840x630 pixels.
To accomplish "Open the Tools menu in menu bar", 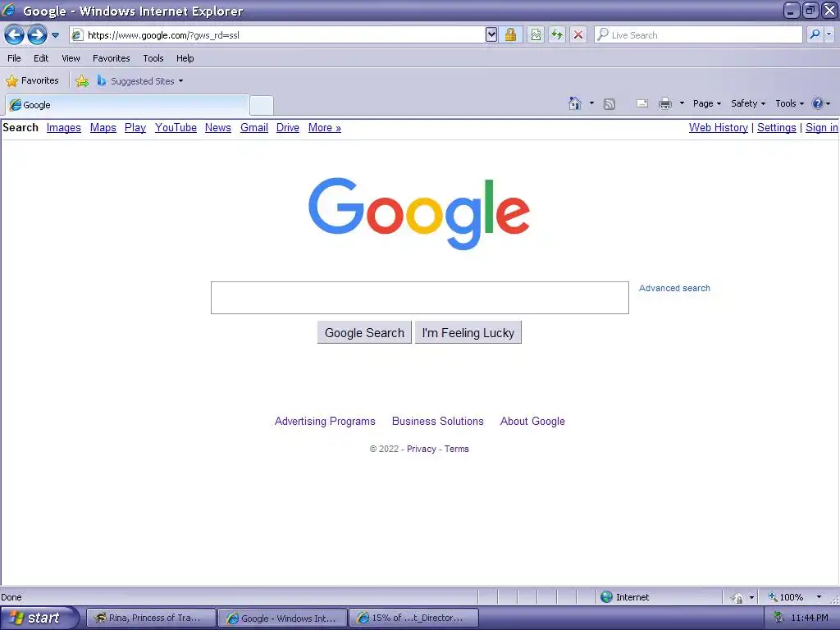I will 153,58.
